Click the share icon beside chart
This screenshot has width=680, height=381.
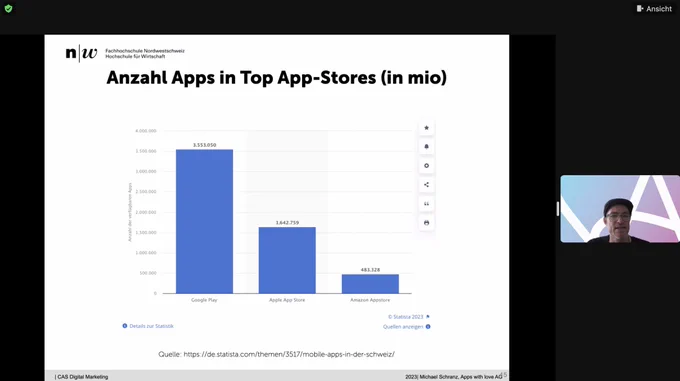pos(426,185)
